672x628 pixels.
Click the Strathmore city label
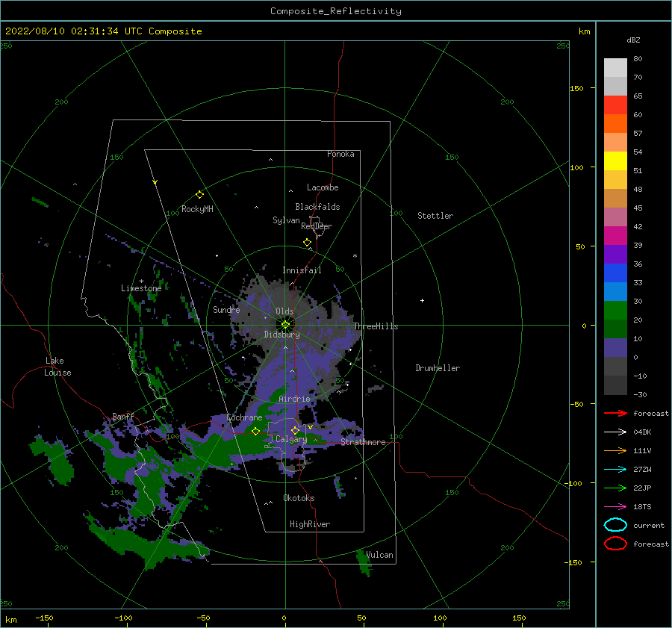tap(364, 442)
